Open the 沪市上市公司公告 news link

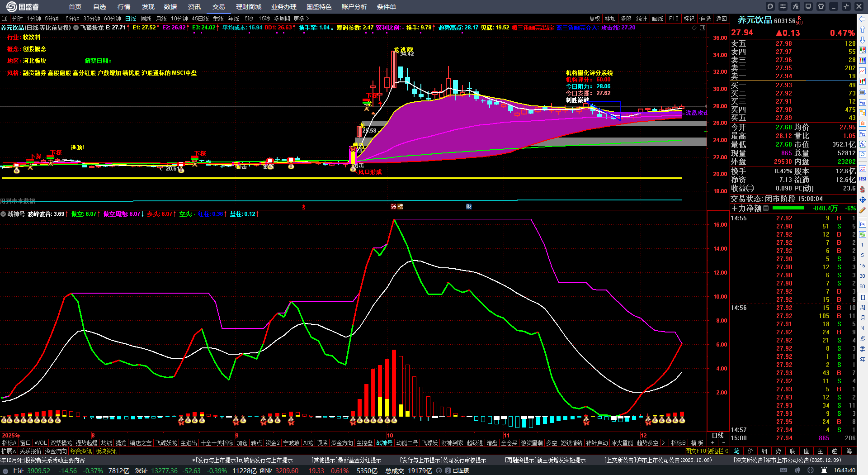(658, 460)
